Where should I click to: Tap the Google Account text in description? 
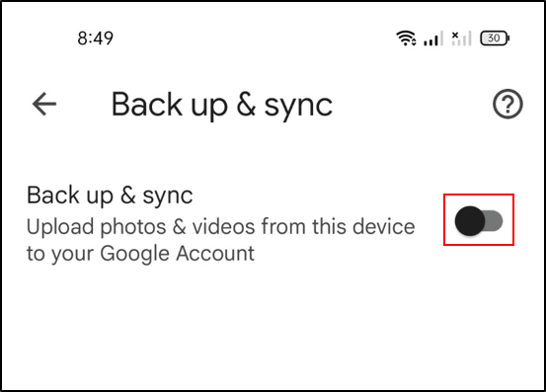click(x=178, y=253)
